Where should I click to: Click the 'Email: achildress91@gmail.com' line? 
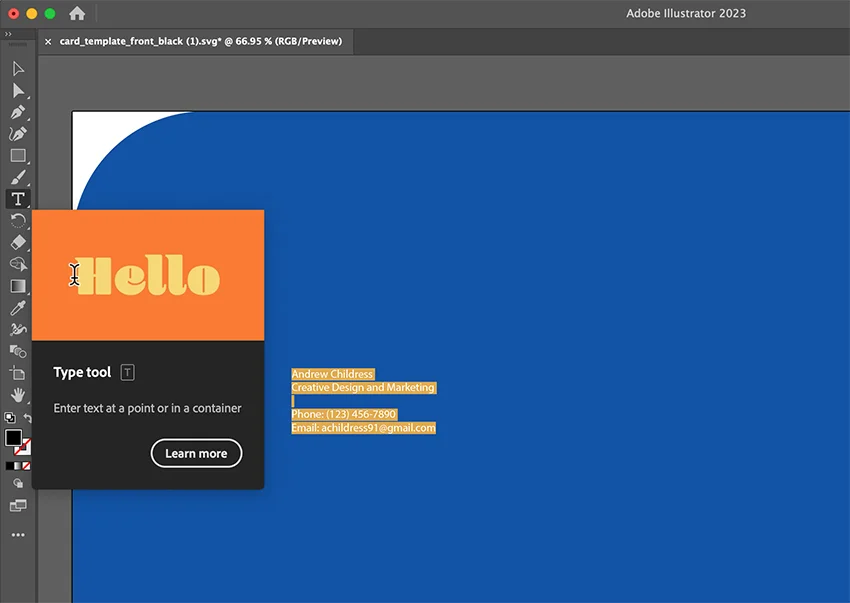click(x=363, y=428)
